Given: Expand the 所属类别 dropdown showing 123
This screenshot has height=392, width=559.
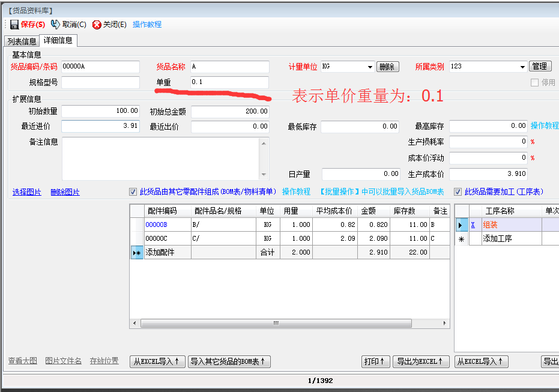Looking at the screenshot, I should pyautogui.click(x=522, y=67).
